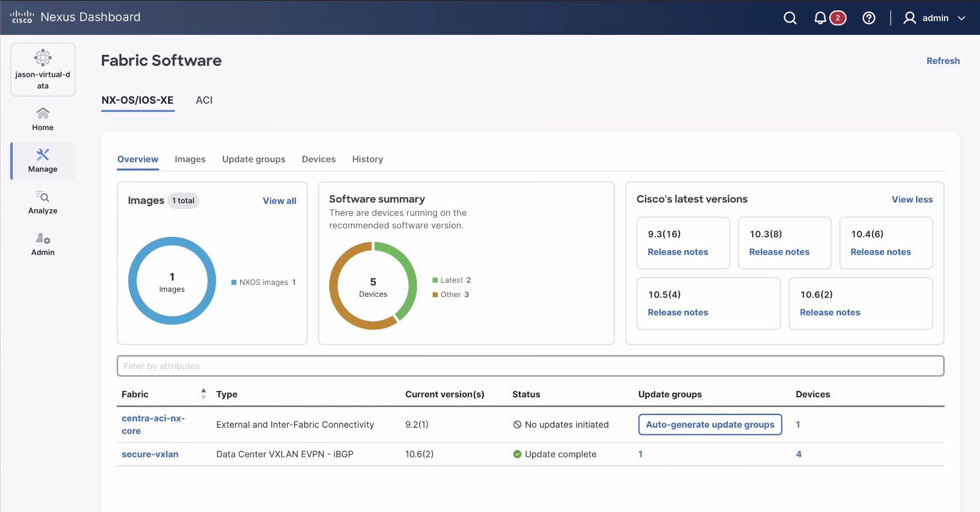Viewport: 980px width, 512px height.
Task: Click Auto-generate update groups for centra-aci-nx-core
Action: pos(709,425)
